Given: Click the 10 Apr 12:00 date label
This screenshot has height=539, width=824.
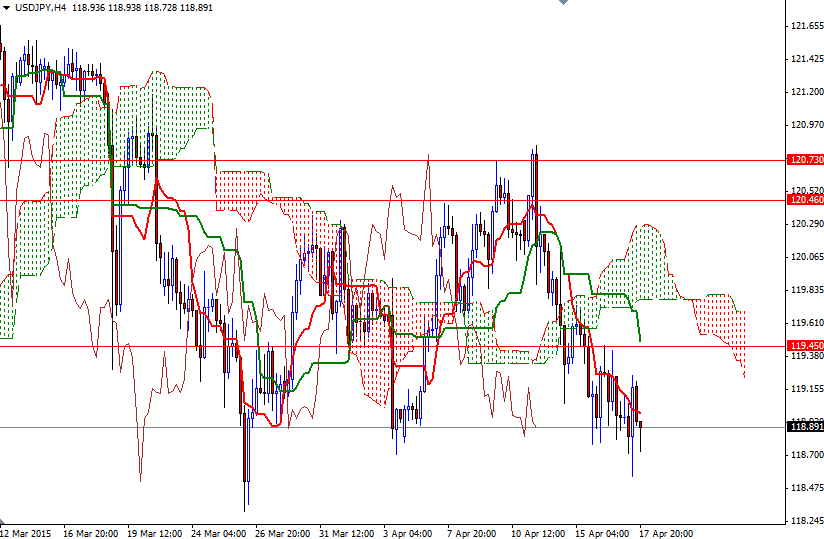Looking at the screenshot, I should click(538, 534).
